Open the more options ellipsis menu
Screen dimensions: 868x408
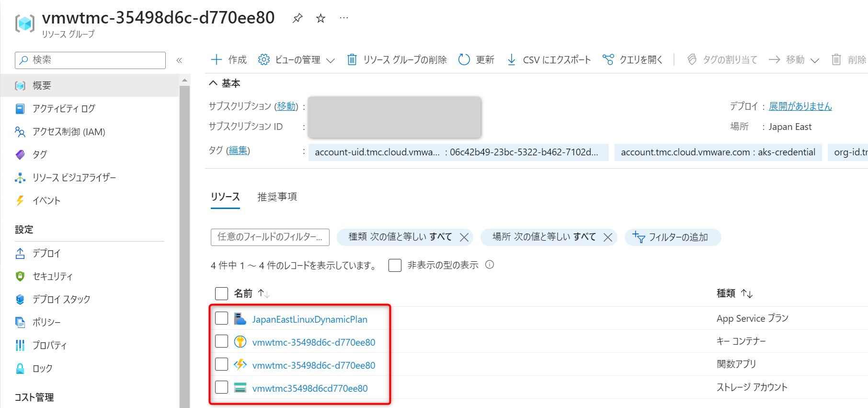[344, 18]
